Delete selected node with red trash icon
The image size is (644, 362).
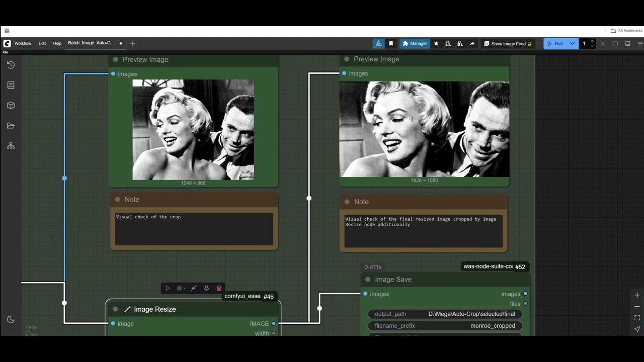point(219,288)
